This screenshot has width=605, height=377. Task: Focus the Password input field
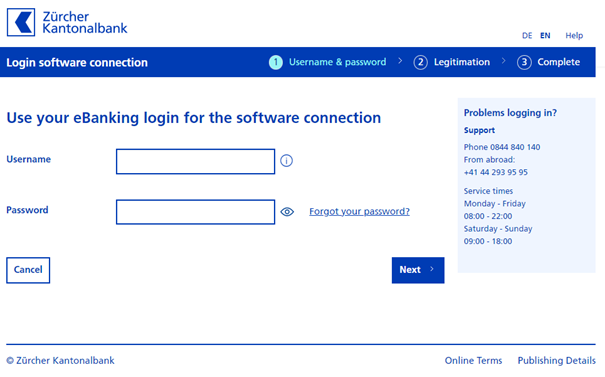coord(196,212)
